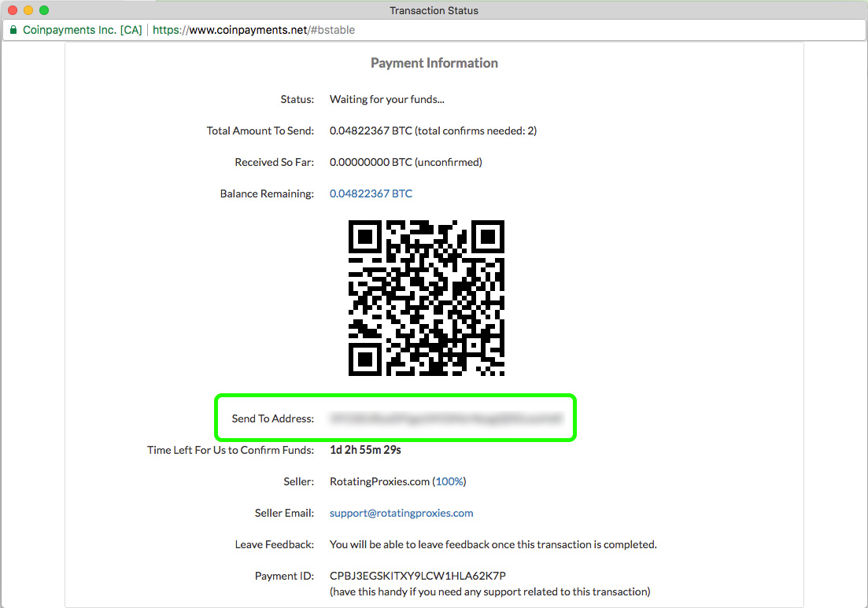Viewport: 868px width, 608px height.
Task: Click the feedback notice about completed transaction
Action: tap(493, 544)
